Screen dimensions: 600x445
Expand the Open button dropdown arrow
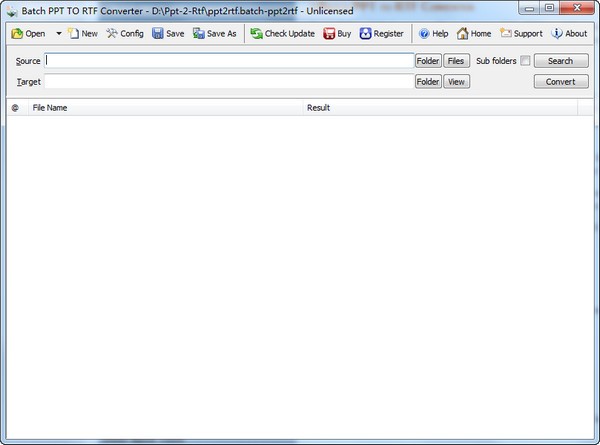coord(59,33)
